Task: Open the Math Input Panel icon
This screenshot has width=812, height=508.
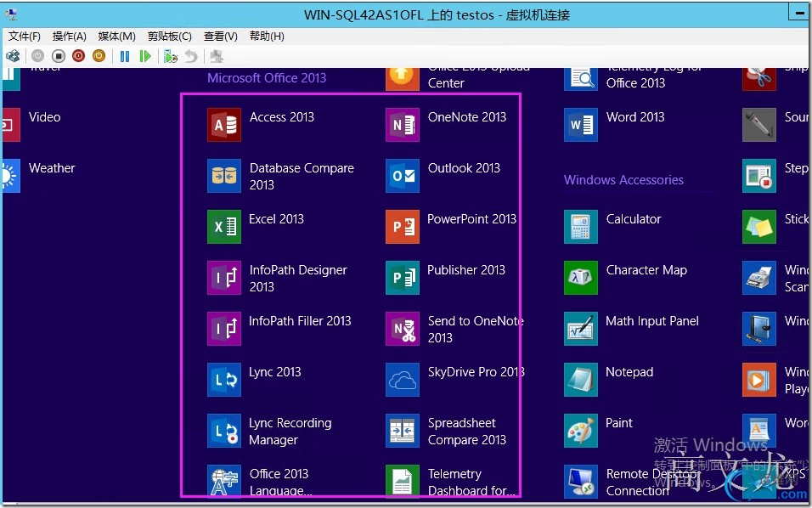Action: [x=581, y=329]
